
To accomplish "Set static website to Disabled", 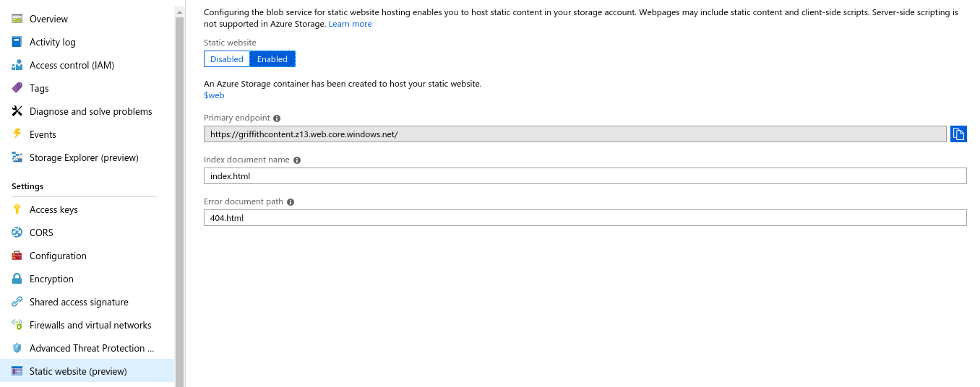I will [x=227, y=59].
